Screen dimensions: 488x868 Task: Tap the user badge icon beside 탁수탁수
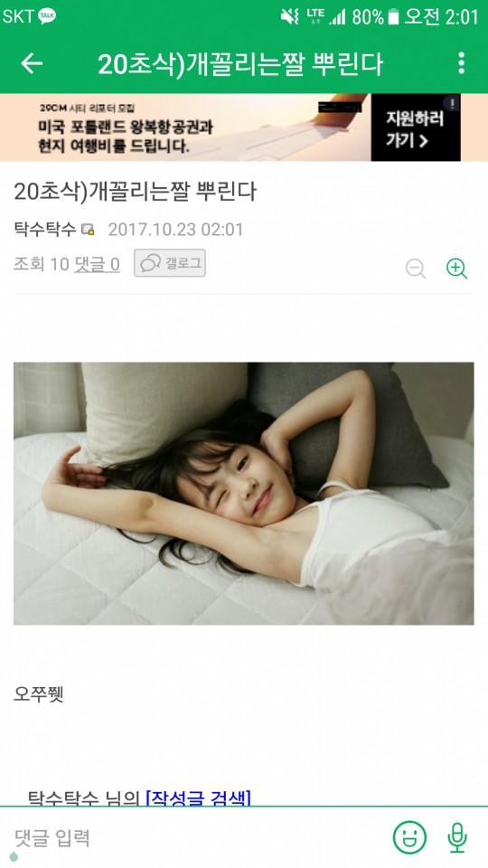click(x=88, y=230)
